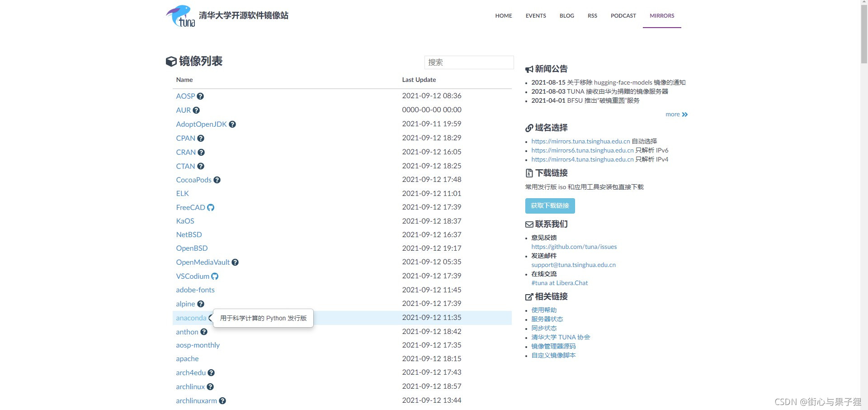Open the 2021-04-01 BFSU news item

[585, 101]
